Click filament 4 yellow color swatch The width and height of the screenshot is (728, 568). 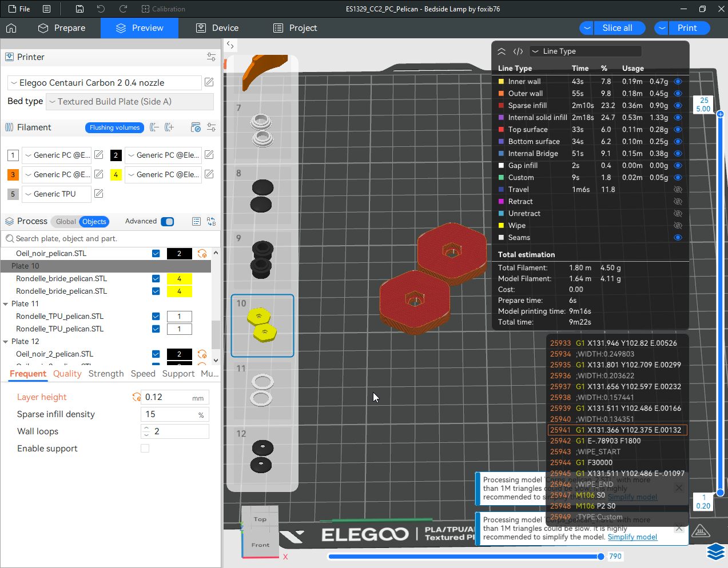point(116,175)
